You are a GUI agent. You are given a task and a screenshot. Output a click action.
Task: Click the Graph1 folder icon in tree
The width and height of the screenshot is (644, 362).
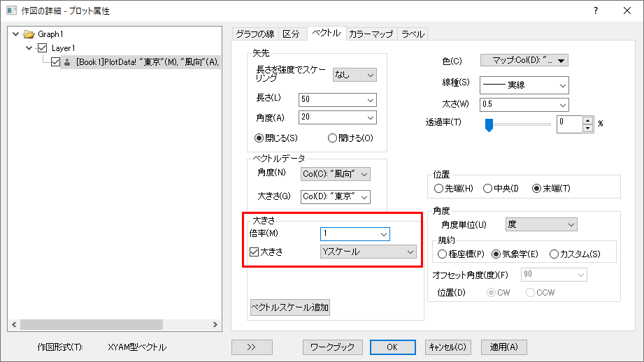29,34
